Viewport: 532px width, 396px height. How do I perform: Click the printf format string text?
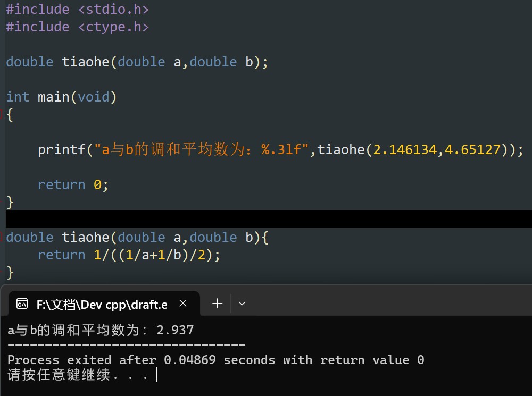(201, 149)
